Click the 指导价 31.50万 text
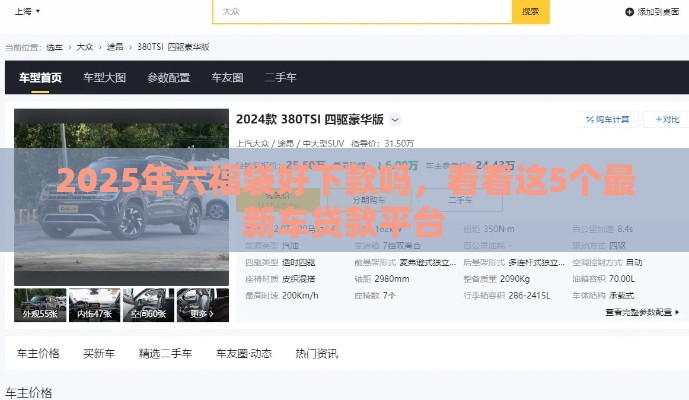 [382, 143]
